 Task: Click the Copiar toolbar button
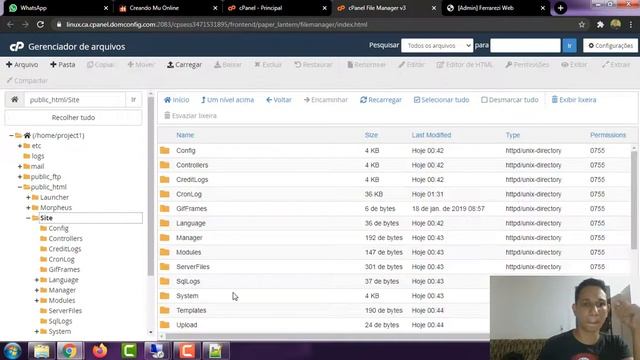coord(100,64)
